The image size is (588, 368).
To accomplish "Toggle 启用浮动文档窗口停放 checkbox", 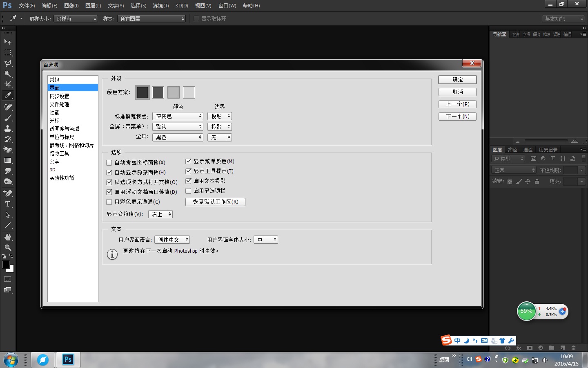I will click(x=109, y=192).
